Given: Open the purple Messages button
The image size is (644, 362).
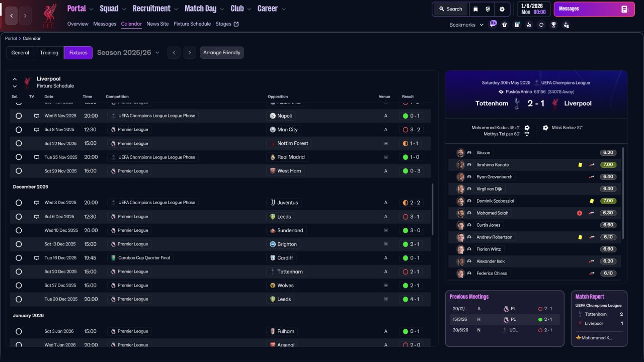Looking at the screenshot, I should [x=594, y=9].
